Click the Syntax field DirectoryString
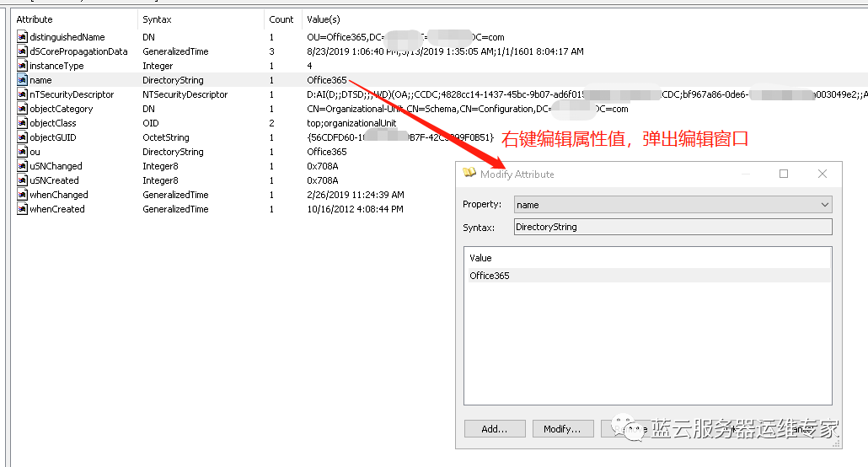 [x=672, y=227]
